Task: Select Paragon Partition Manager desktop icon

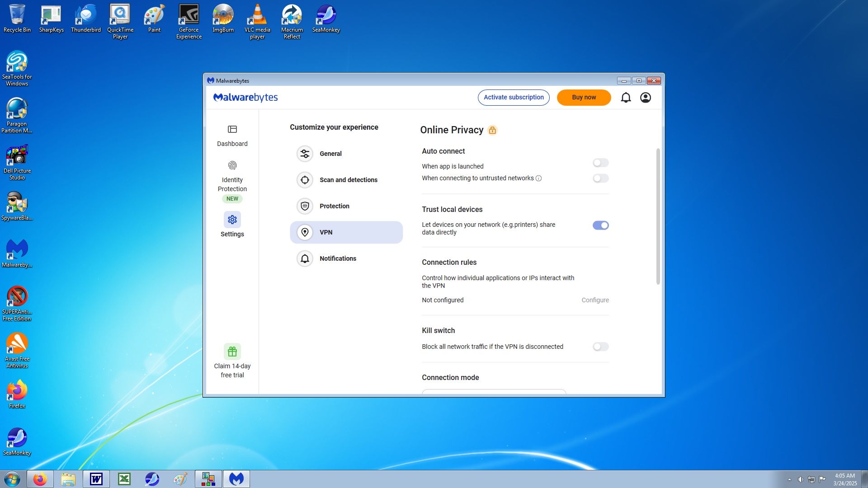Action: (x=17, y=116)
